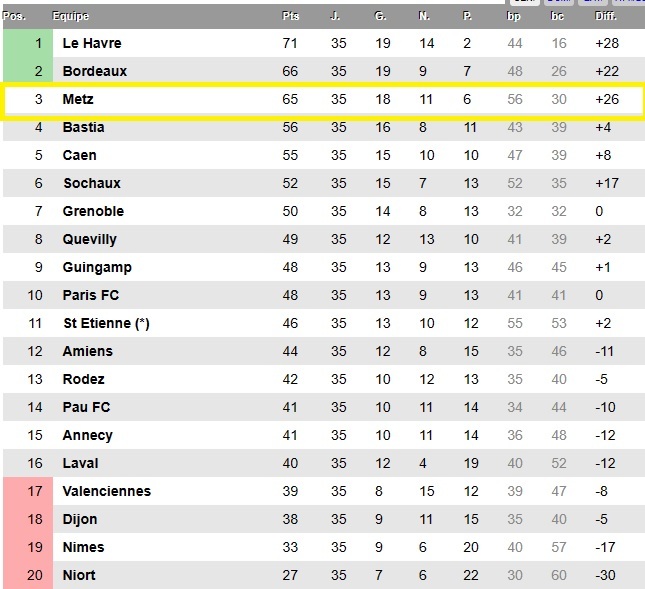Click on Bastia in the standings
Viewport: 645px width, 589px height.
pos(83,128)
